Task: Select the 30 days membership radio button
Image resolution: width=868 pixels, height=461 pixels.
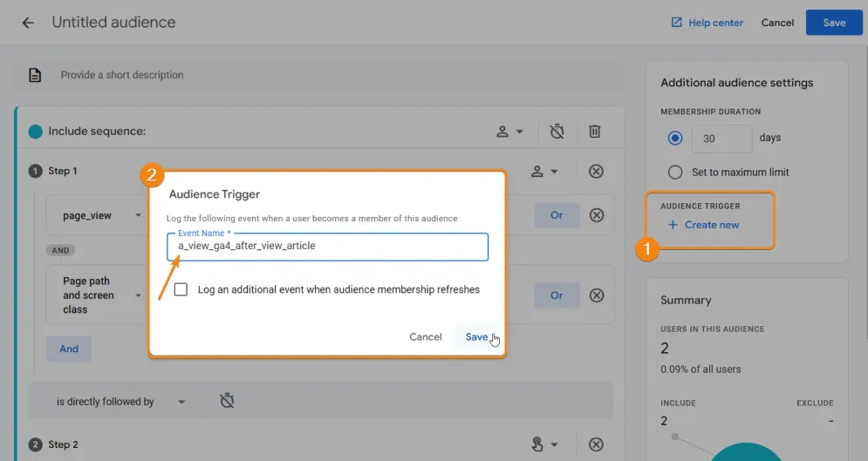Action: click(x=675, y=139)
